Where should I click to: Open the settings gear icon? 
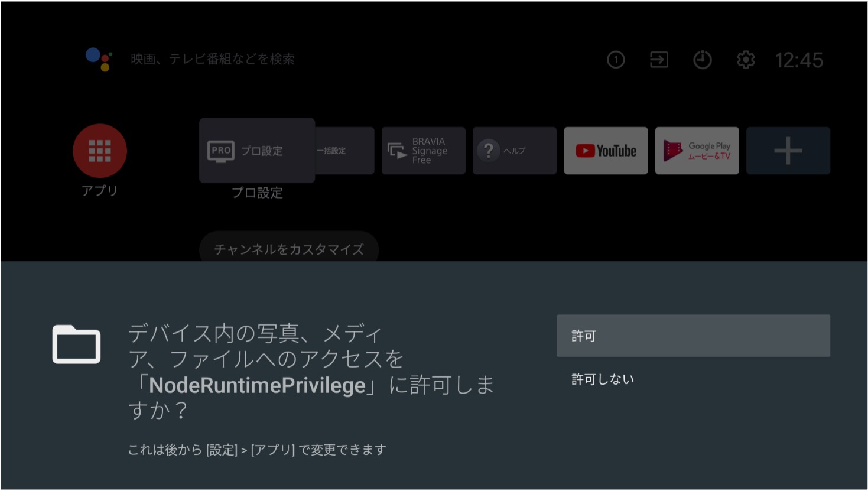pos(746,60)
